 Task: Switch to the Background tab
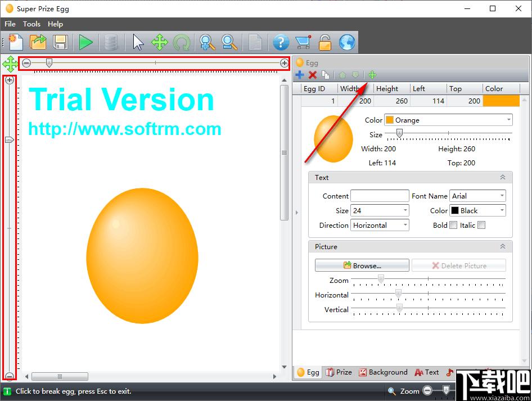(384, 372)
